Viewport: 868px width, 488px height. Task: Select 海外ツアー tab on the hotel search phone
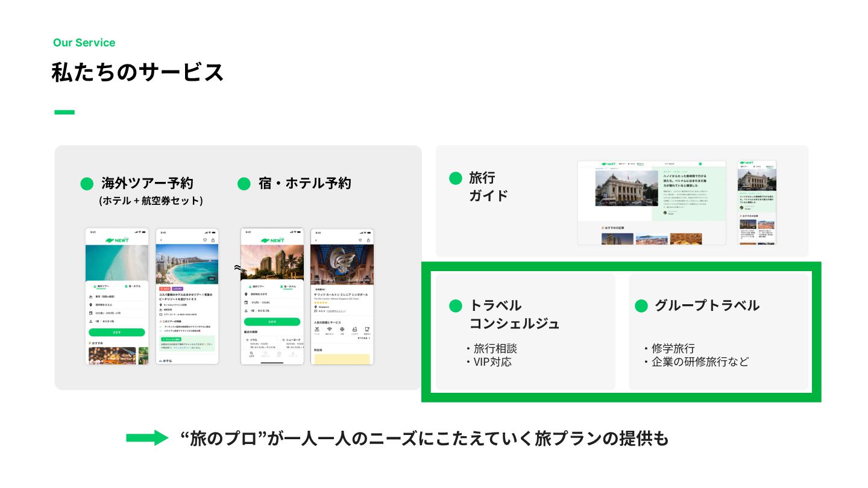pos(257,286)
